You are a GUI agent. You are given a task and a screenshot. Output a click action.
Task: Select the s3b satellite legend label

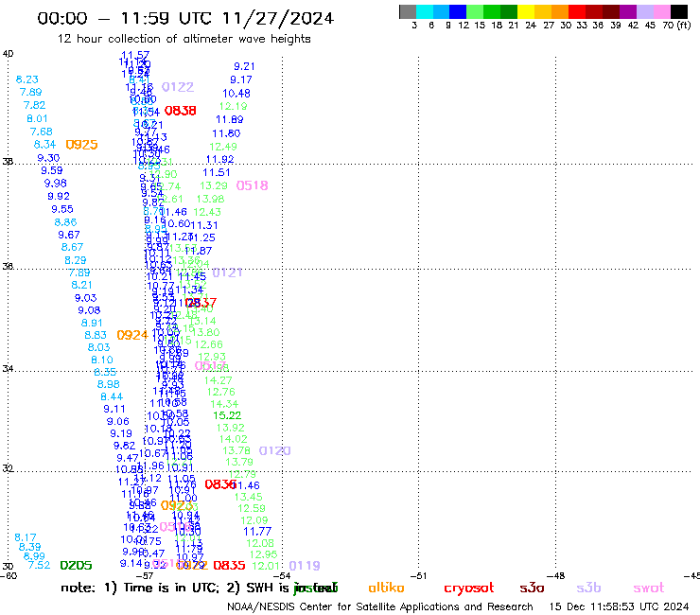point(588,588)
